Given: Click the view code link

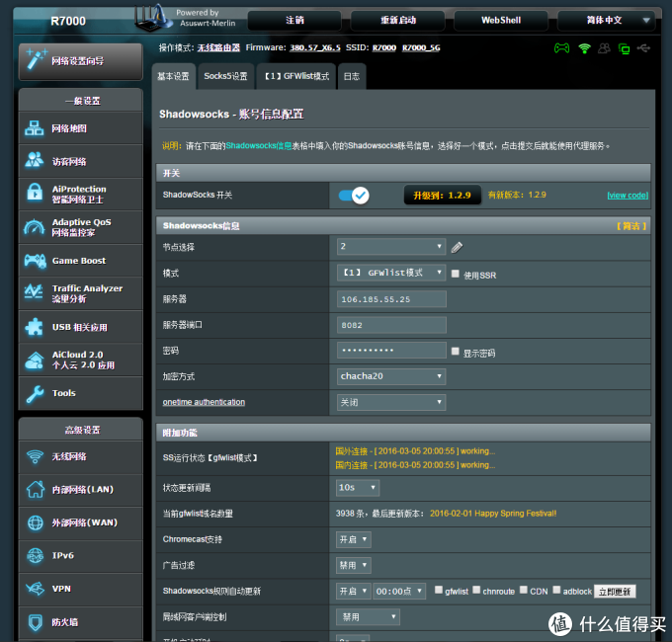Looking at the screenshot, I should coord(627,196).
